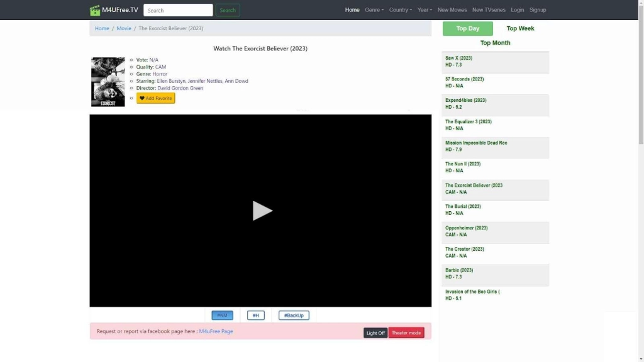The width and height of the screenshot is (644, 362).
Task: Expand the Country dropdown menu
Action: [400, 10]
